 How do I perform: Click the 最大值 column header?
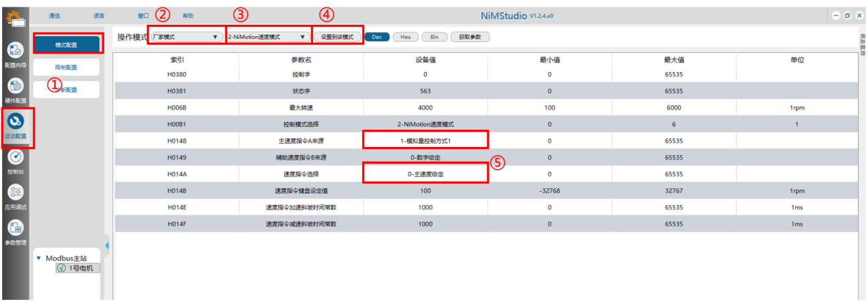click(674, 59)
